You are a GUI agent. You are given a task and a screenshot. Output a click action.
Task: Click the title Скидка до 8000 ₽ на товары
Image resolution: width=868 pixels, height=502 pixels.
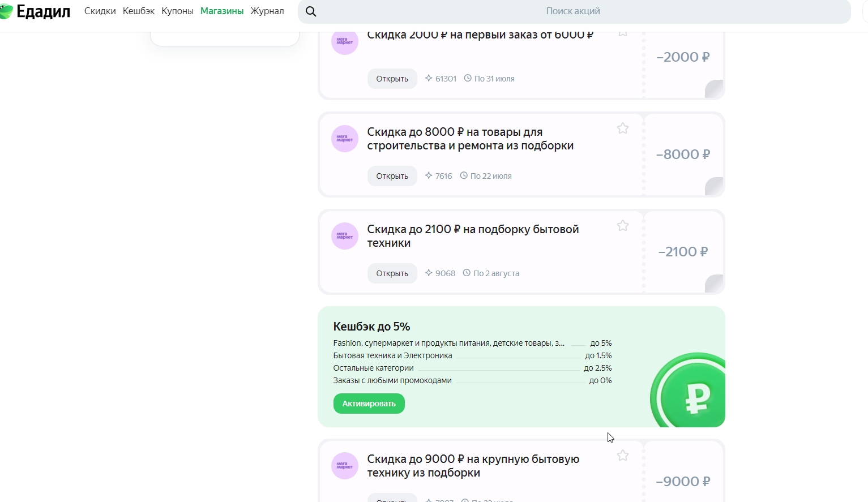click(471, 139)
